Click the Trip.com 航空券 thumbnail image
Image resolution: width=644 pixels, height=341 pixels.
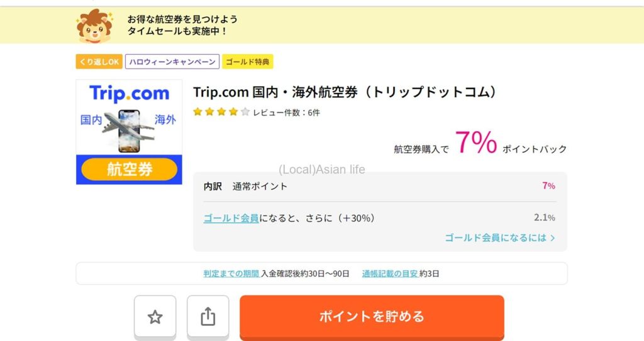coord(129,132)
